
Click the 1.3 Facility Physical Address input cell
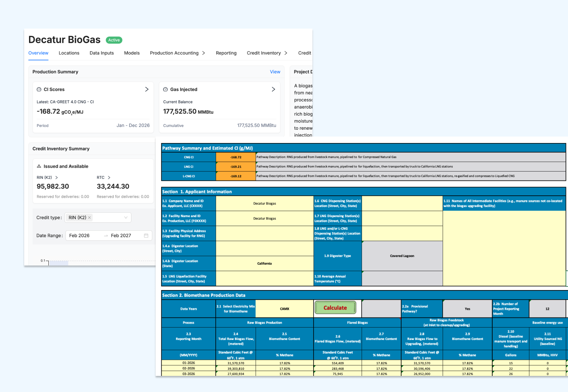click(x=264, y=234)
